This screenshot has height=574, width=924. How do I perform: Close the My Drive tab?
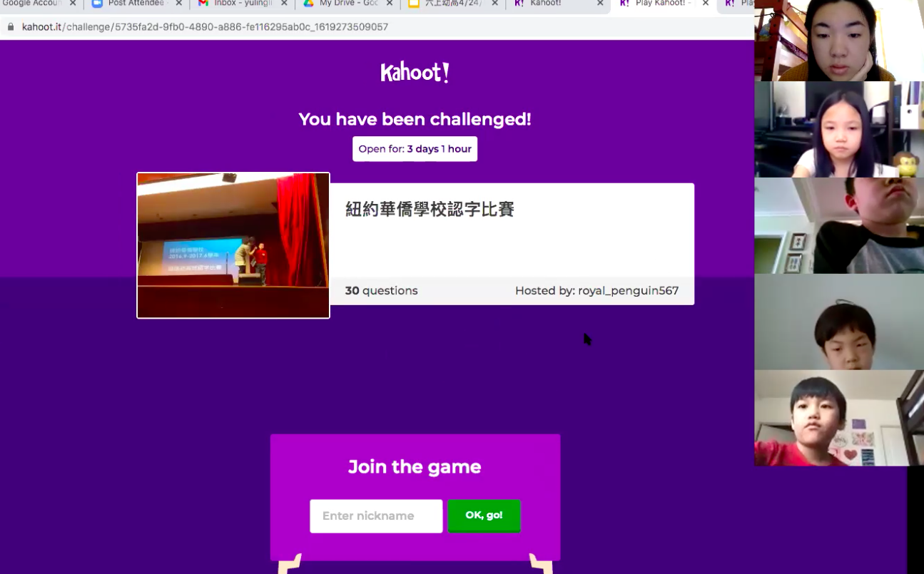390,4
